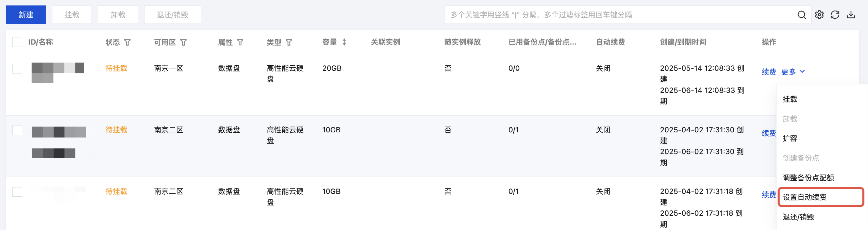Check the 20GB disk row checkbox
The image size is (868, 230).
click(17, 68)
